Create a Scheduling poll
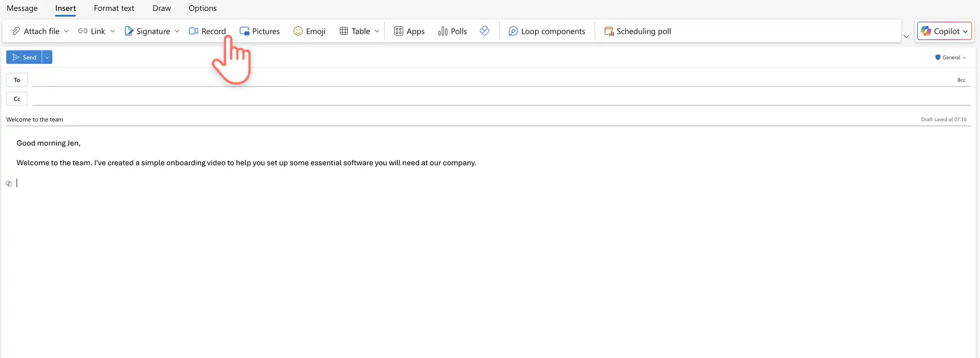Image resolution: width=980 pixels, height=358 pixels. pos(638,31)
